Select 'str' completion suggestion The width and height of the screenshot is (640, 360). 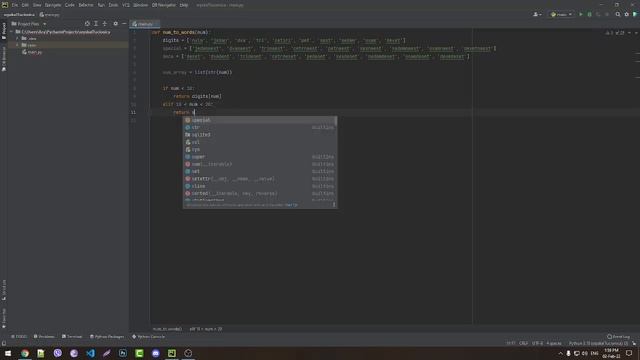260,127
